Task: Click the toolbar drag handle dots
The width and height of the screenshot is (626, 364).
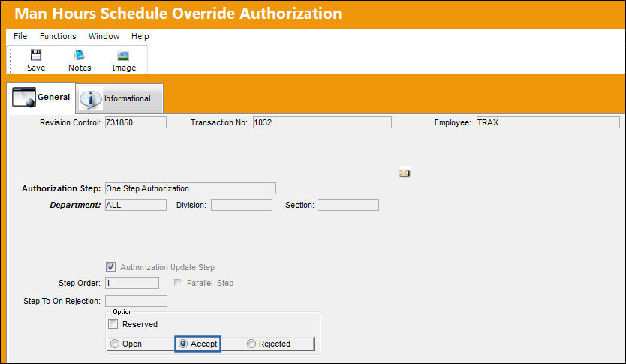Action: click(11, 60)
